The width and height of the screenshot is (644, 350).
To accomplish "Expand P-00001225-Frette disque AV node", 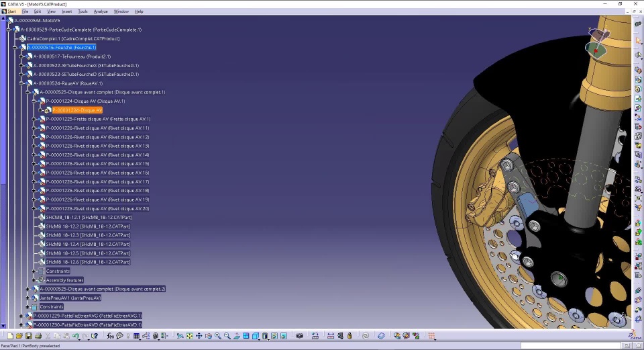I will click(34, 120).
